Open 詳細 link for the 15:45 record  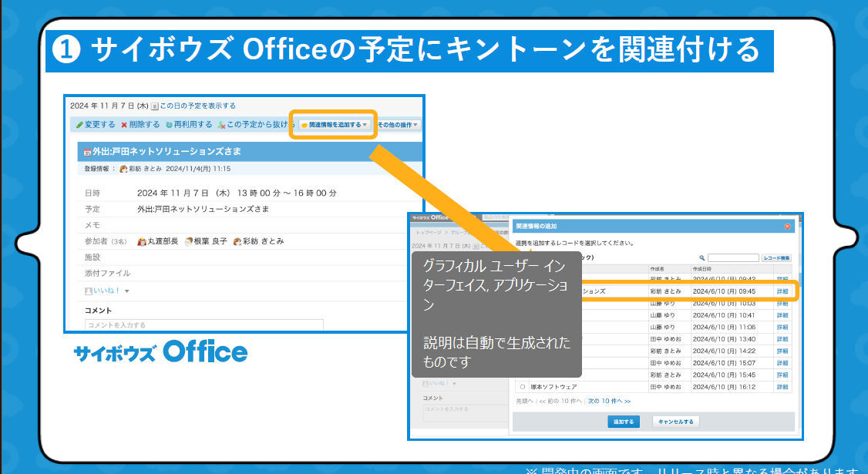tap(782, 375)
